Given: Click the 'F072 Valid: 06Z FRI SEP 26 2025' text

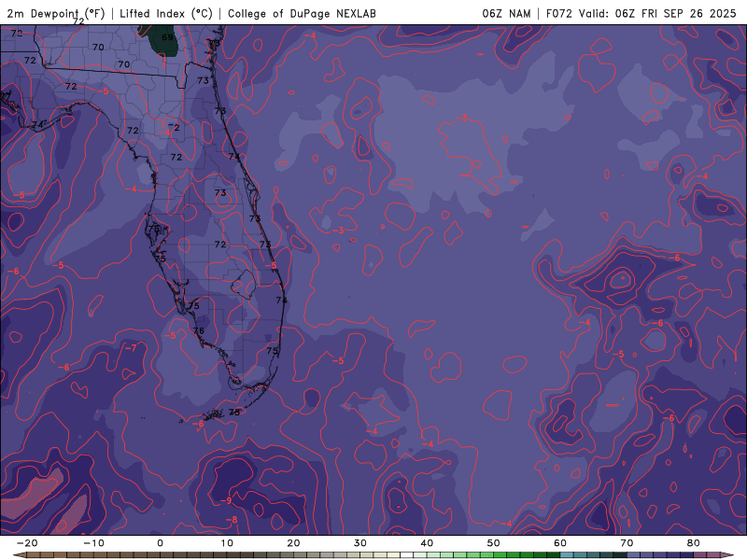Looking at the screenshot, I should click(641, 13).
